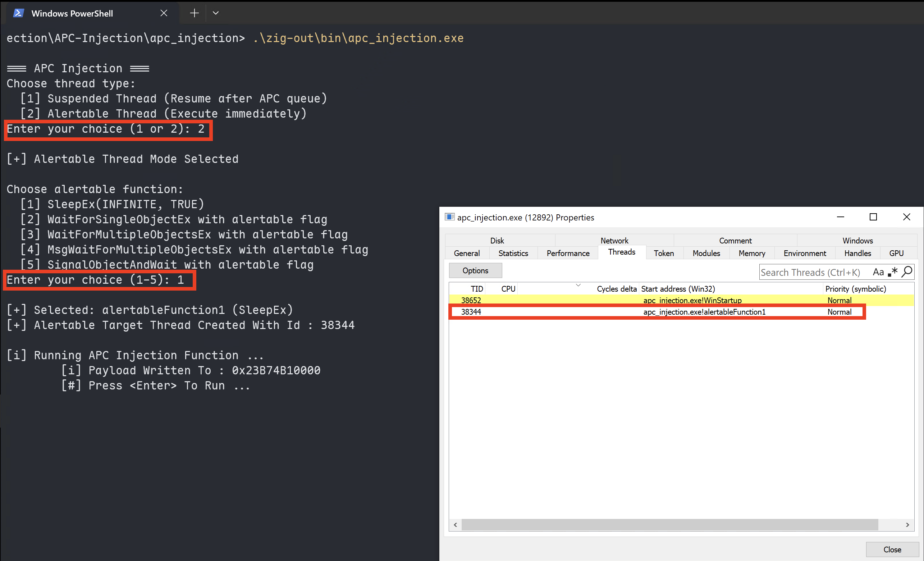Click the magnifier search icon
The image size is (924, 561).
click(907, 272)
